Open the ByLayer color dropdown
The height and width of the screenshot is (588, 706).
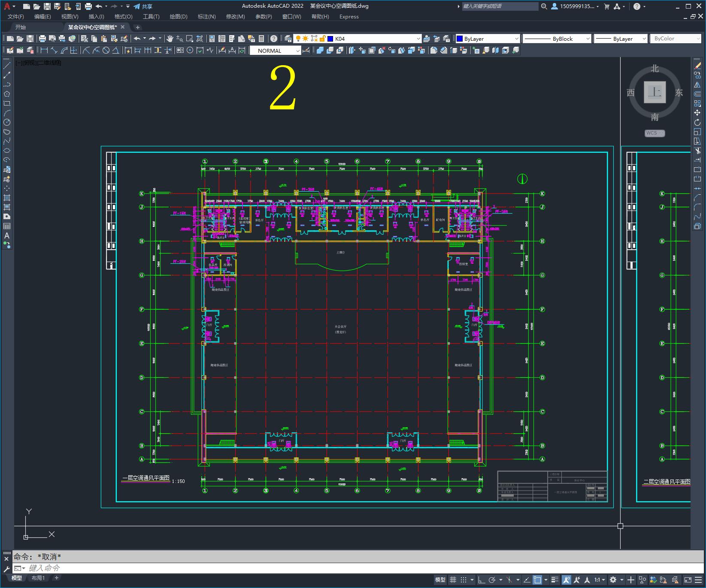tap(517, 39)
